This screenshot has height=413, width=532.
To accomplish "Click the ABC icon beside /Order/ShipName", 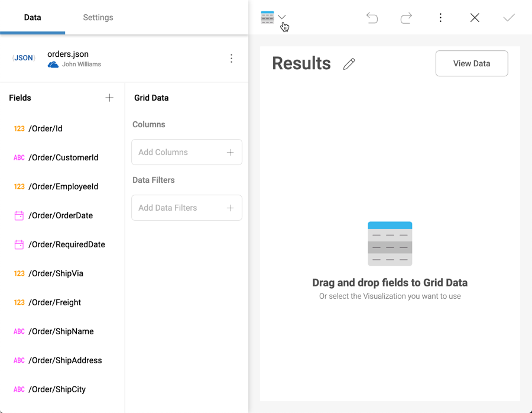I will (19, 331).
